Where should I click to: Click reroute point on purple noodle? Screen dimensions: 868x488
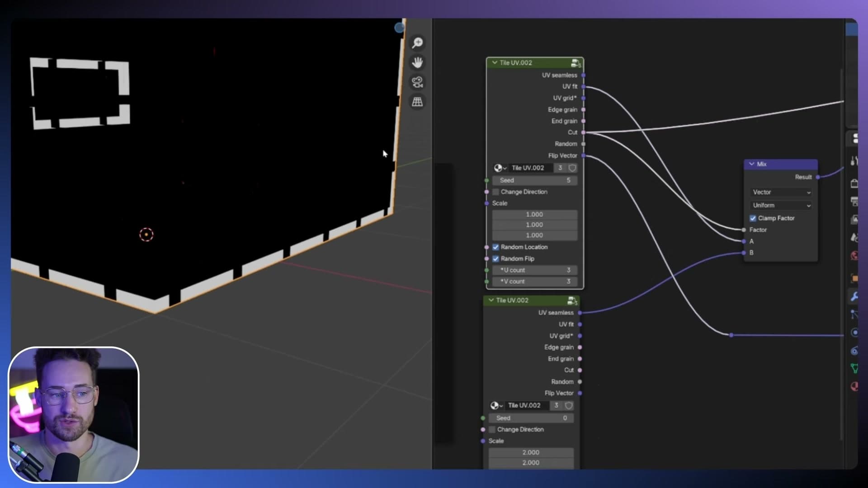coord(731,335)
